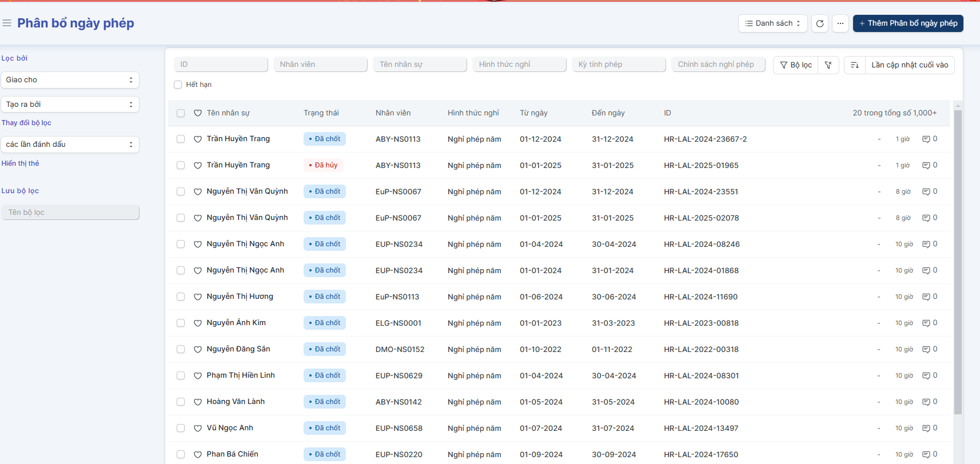Expand the Giao cho dropdown
The height and width of the screenshot is (464, 980).
[70, 80]
